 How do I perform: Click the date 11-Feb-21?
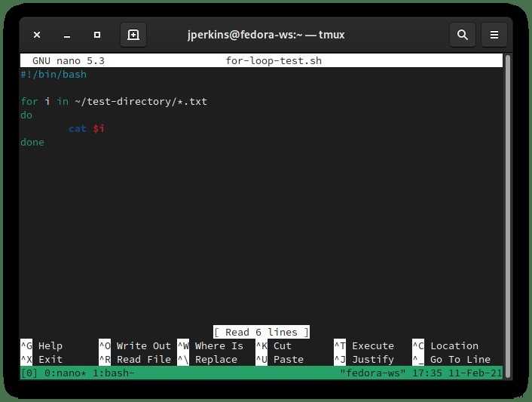tap(475, 373)
